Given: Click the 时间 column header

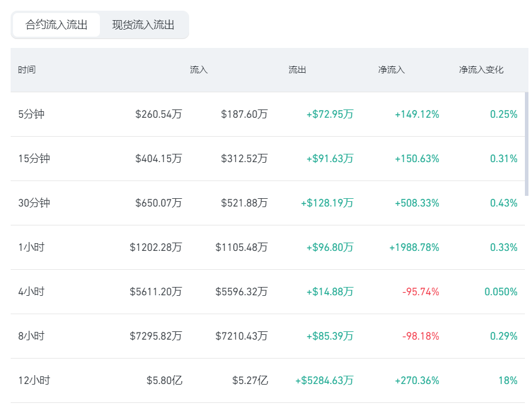Looking at the screenshot, I should pos(27,70).
